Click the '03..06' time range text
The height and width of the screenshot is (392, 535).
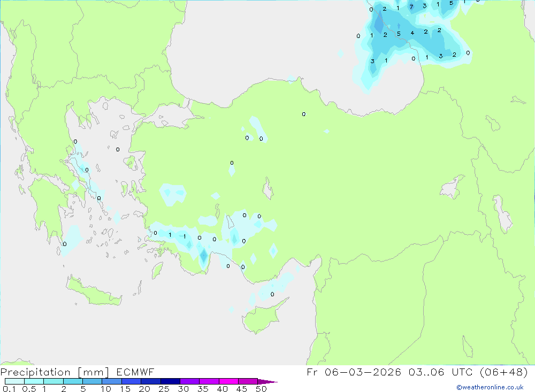pos(426,372)
